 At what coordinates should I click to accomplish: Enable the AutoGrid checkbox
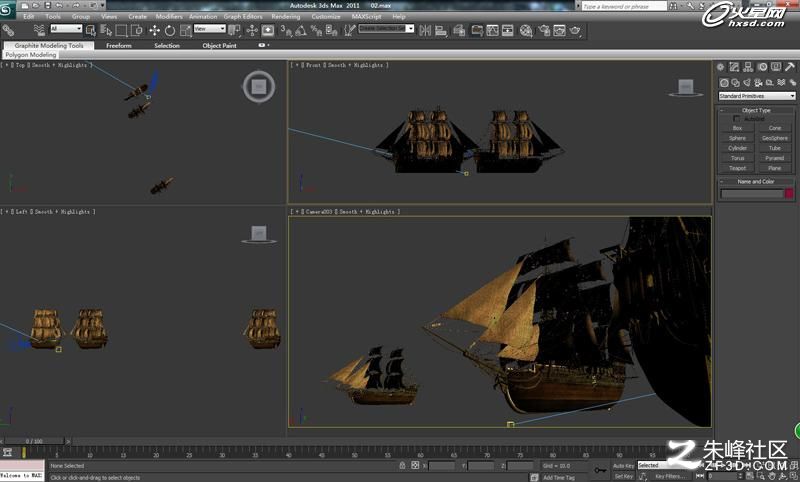click(x=736, y=119)
